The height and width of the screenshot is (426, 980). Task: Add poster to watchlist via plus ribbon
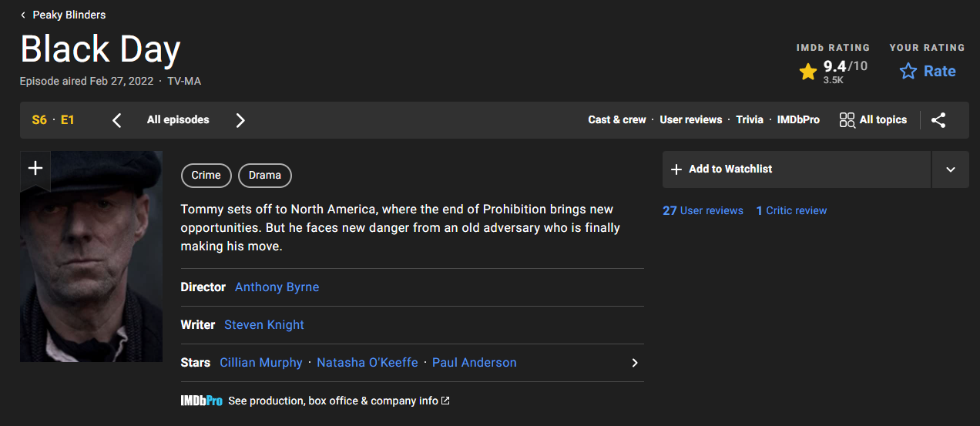click(x=35, y=169)
